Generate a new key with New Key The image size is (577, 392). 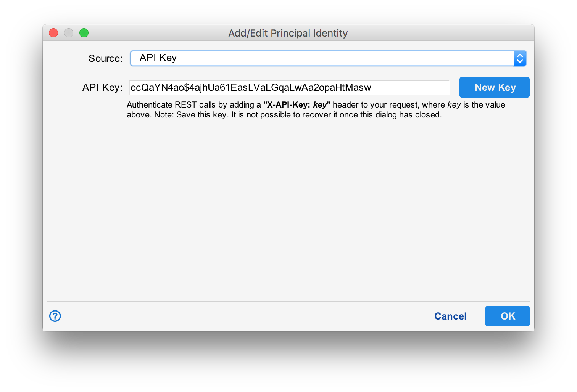coord(494,87)
